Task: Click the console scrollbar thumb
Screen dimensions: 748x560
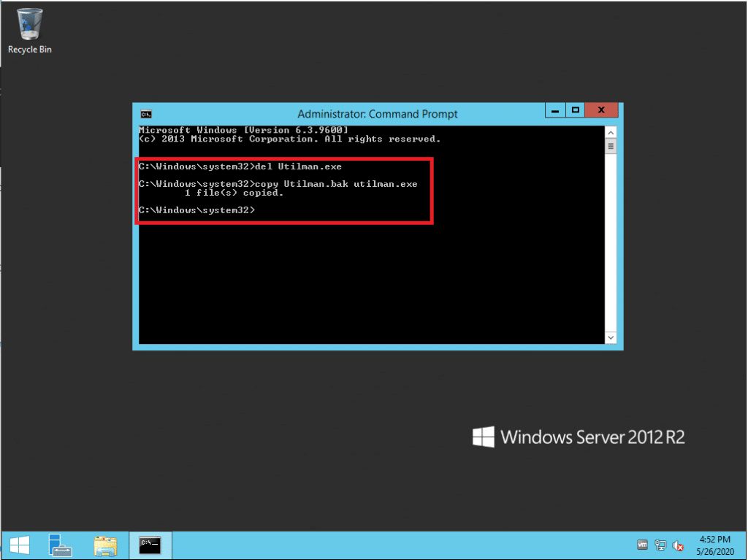Action: pos(611,146)
